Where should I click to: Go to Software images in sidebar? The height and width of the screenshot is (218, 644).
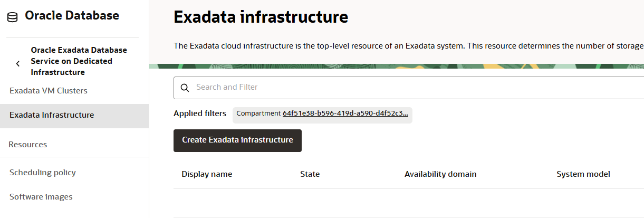pos(41,197)
